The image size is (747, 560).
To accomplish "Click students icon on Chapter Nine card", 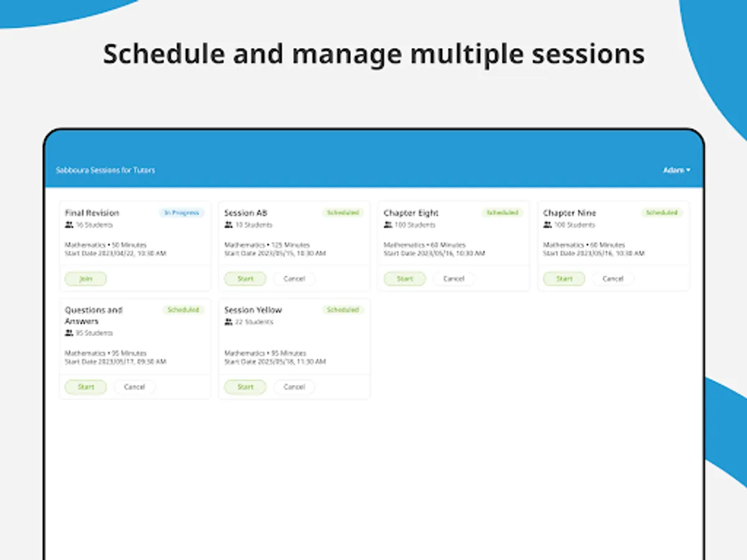I will 547,225.
